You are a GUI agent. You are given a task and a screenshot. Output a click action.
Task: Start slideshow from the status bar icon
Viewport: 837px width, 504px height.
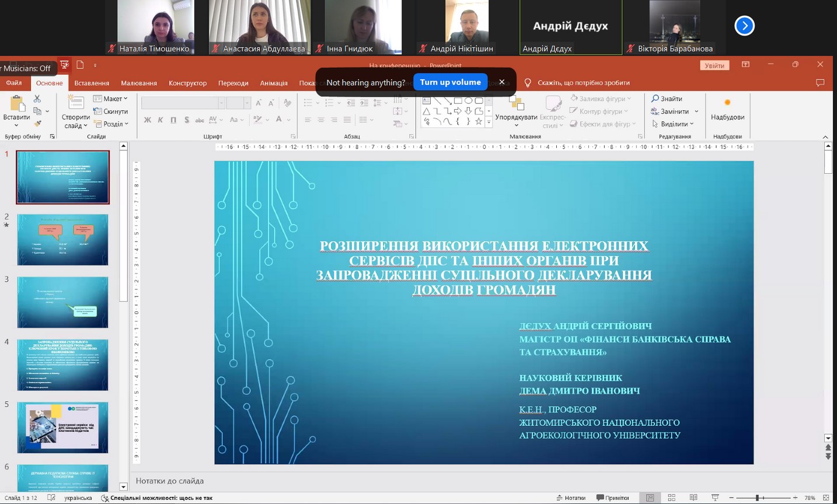point(715,498)
